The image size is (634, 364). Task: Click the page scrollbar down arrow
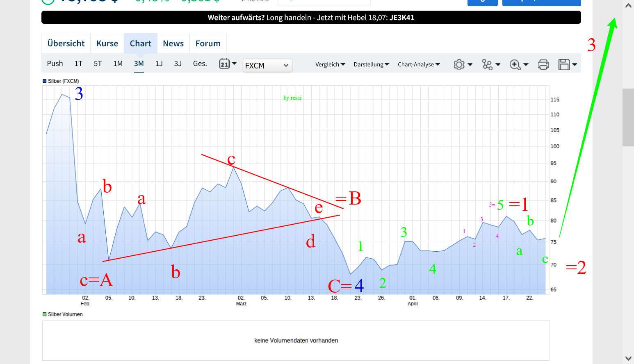click(x=628, y=358)
